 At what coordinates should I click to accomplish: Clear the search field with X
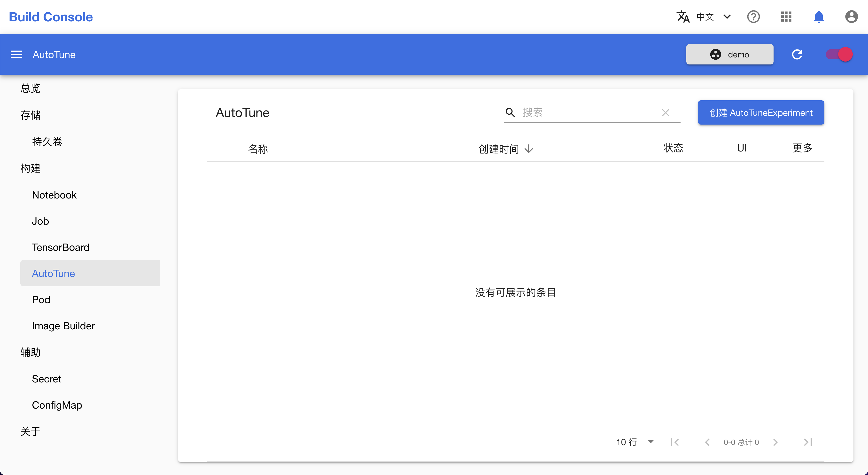[665, 112]
